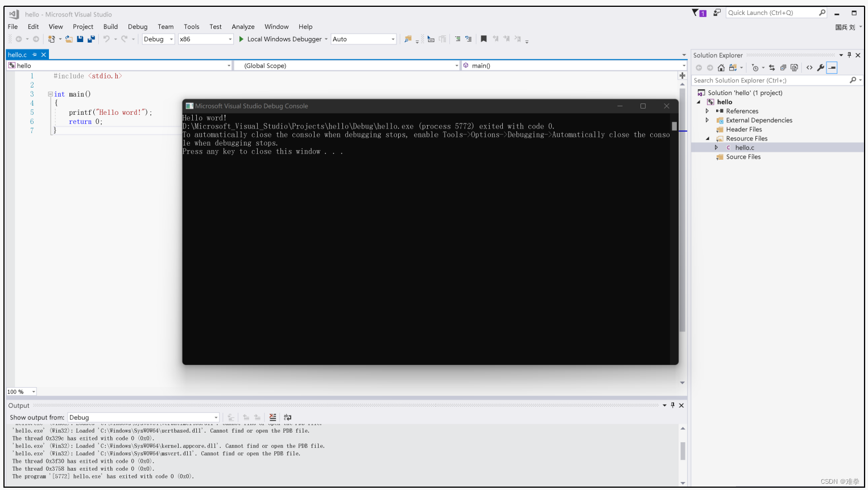Select Source Files folder in Solution Explorer
The width and height of the screenshot is (868, 490).
(743, 157)
